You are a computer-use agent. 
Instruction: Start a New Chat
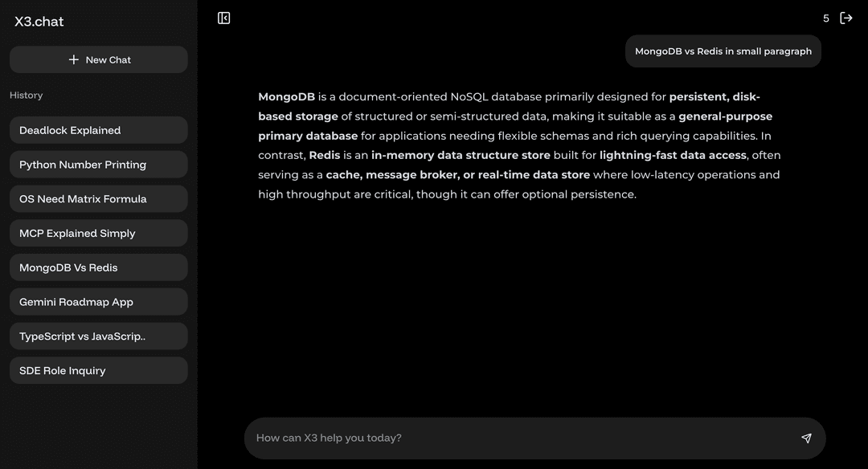99,59
